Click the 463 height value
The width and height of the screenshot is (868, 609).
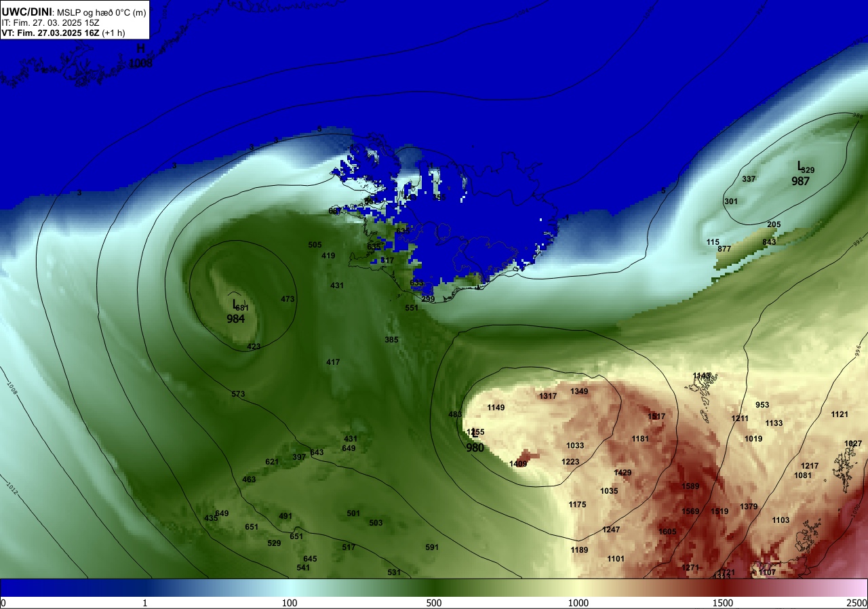(x=249, y=479)
